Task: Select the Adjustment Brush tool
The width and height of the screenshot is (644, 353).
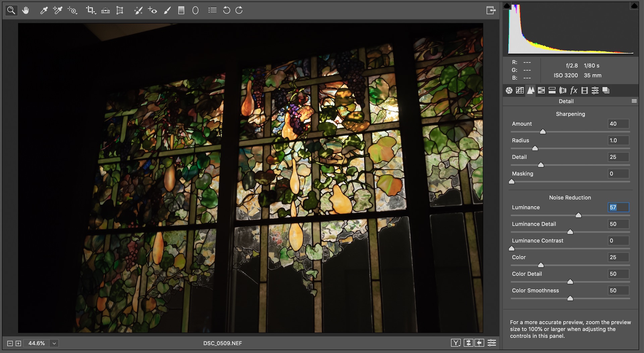Action: click(x=167, y=10)
